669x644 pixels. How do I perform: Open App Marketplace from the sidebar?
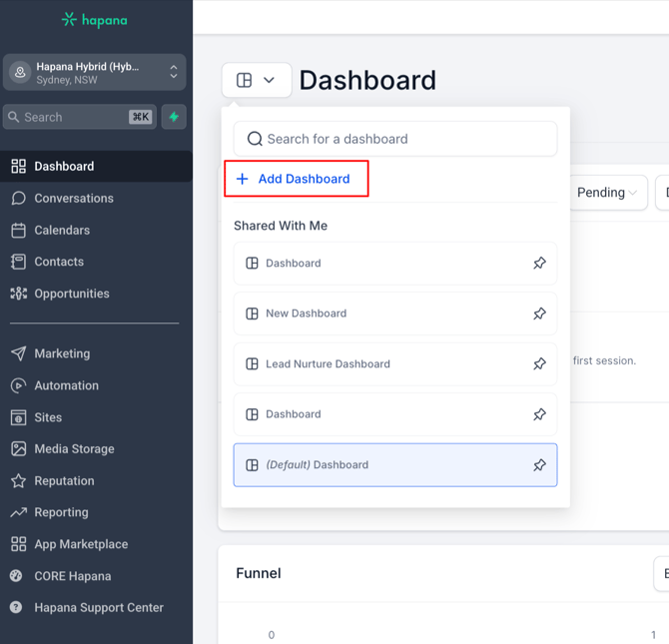[81, 544]
